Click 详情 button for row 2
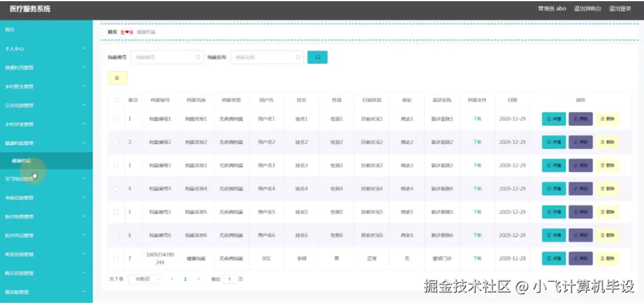 553,142
